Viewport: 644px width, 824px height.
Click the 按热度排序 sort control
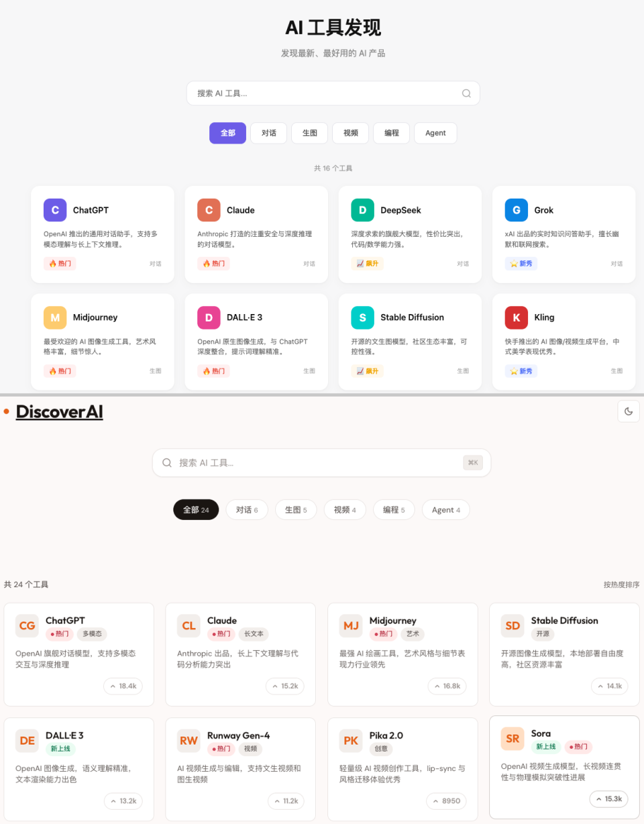coord(621,584)
